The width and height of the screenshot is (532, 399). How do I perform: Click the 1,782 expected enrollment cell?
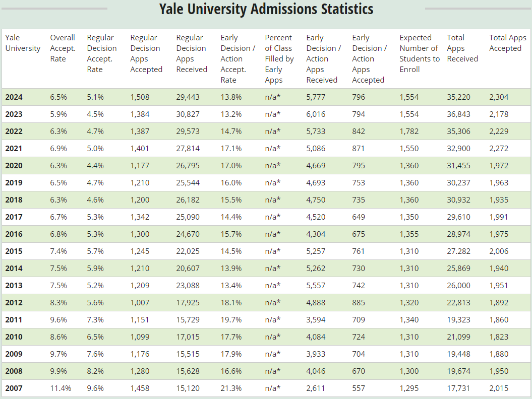[409, 131]
